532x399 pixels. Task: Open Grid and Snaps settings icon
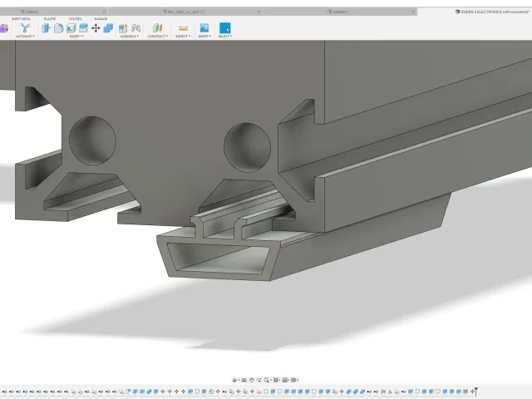click(285, 380)
